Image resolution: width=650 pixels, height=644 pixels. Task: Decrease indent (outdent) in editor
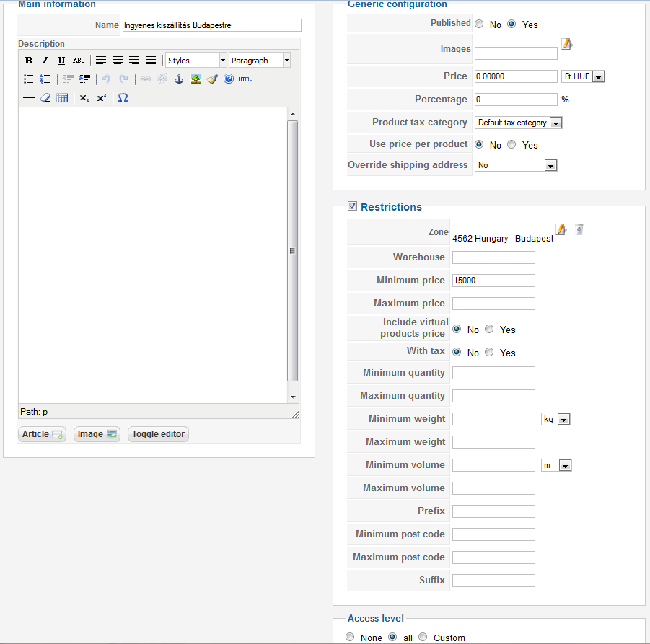pos(68,79)
